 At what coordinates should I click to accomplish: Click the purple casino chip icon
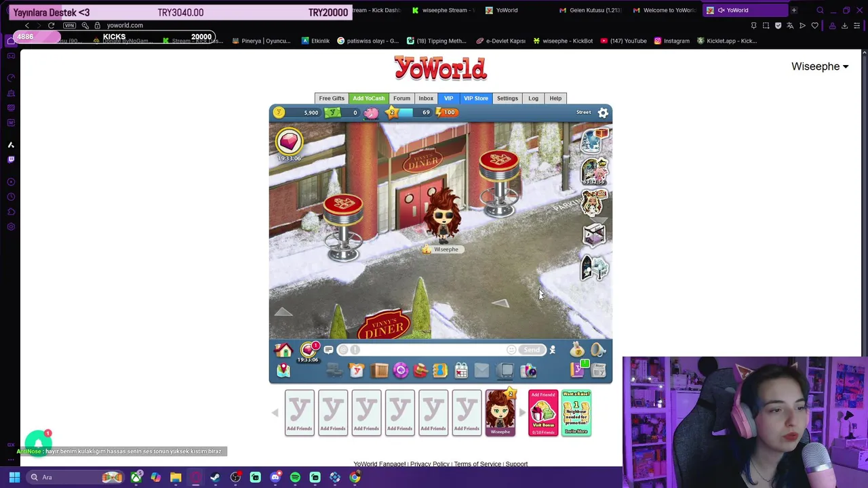(x=400, y=371)
